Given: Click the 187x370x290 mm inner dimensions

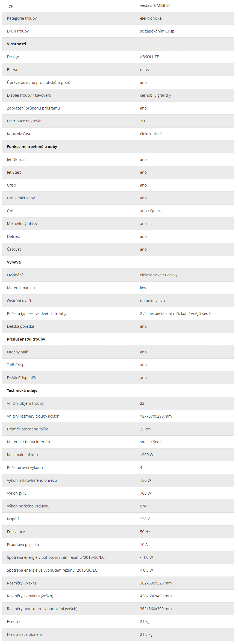Looking at the screenshot, I should pyautogui.click(x=156, y=416).
